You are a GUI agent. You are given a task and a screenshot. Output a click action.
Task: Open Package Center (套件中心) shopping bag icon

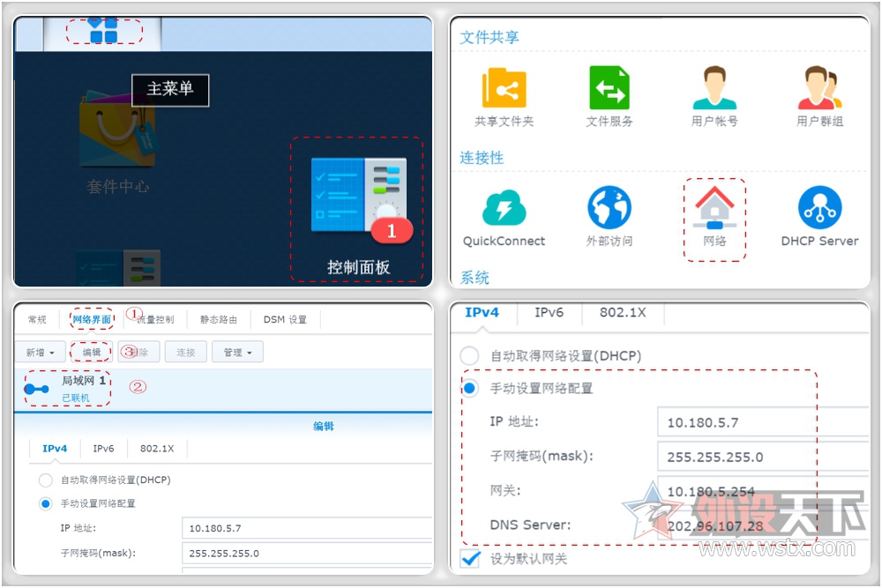click(117, 130)
